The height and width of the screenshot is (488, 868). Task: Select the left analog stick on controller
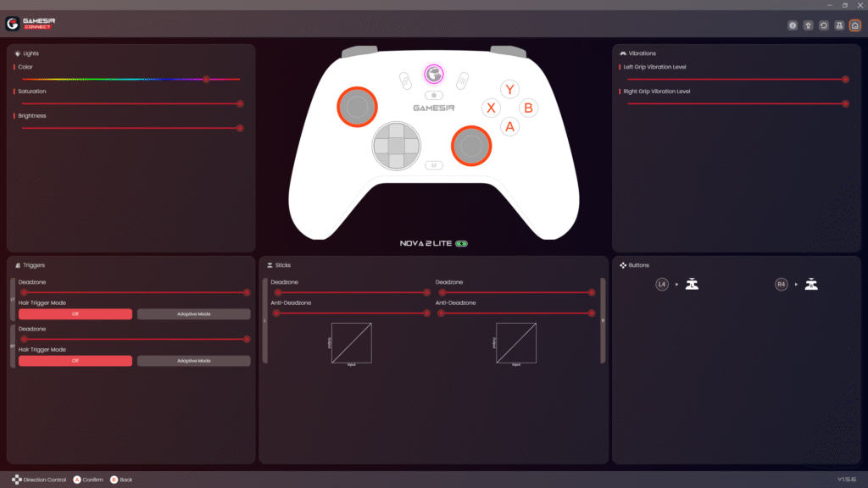click(357, 107)
